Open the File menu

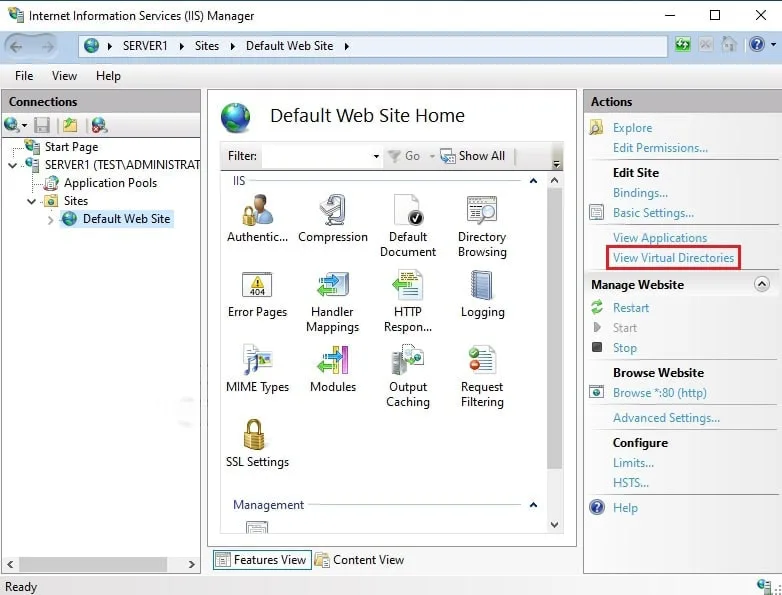click(x=24, y=76)
